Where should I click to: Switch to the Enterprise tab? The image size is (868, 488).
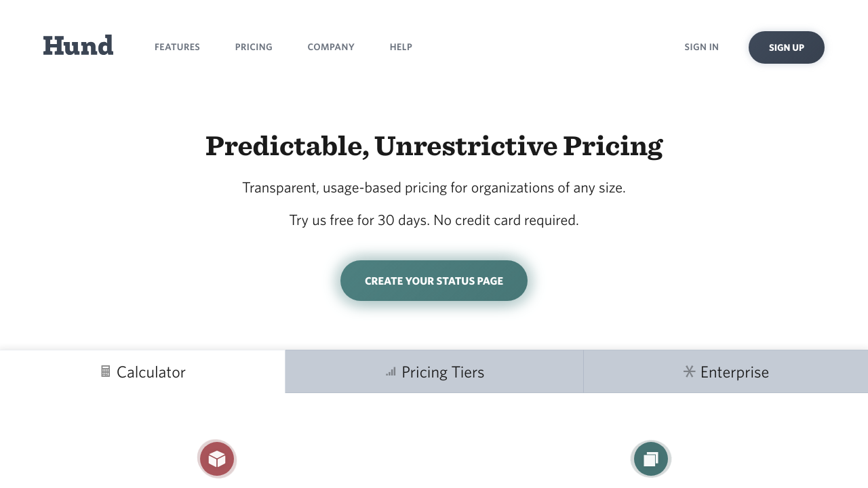pos(734,372)
